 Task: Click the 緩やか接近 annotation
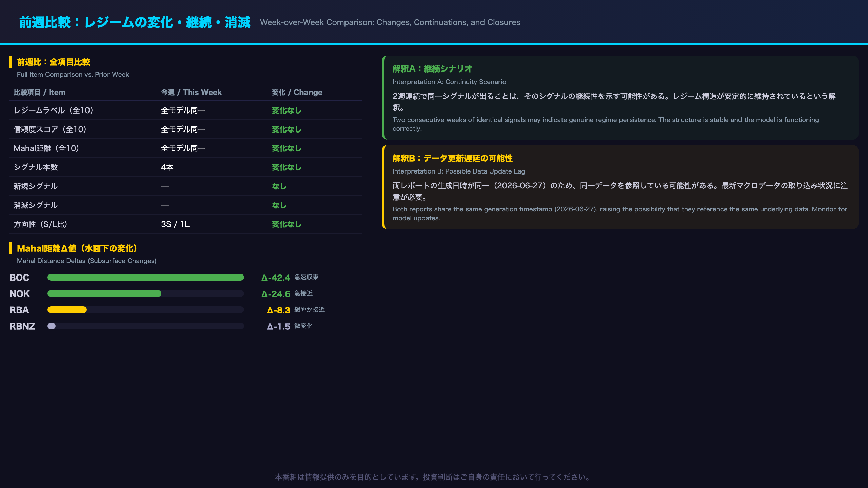[x=310, y=309]
